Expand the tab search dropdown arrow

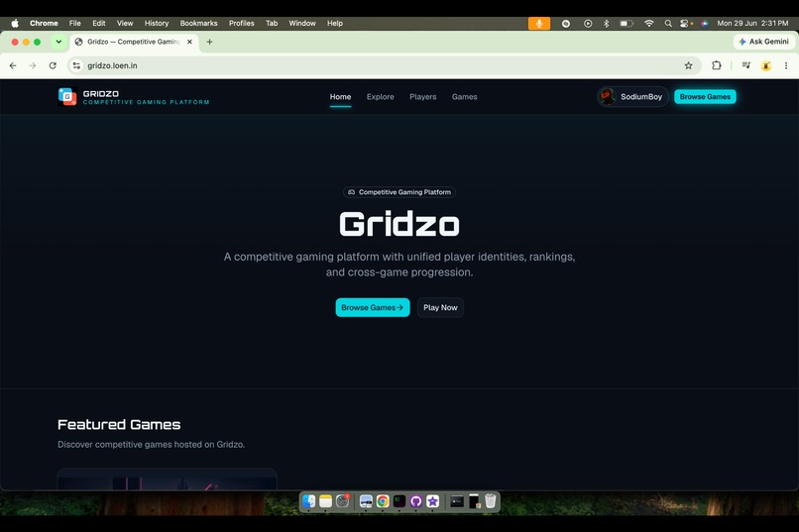click(x=58, y=42)
